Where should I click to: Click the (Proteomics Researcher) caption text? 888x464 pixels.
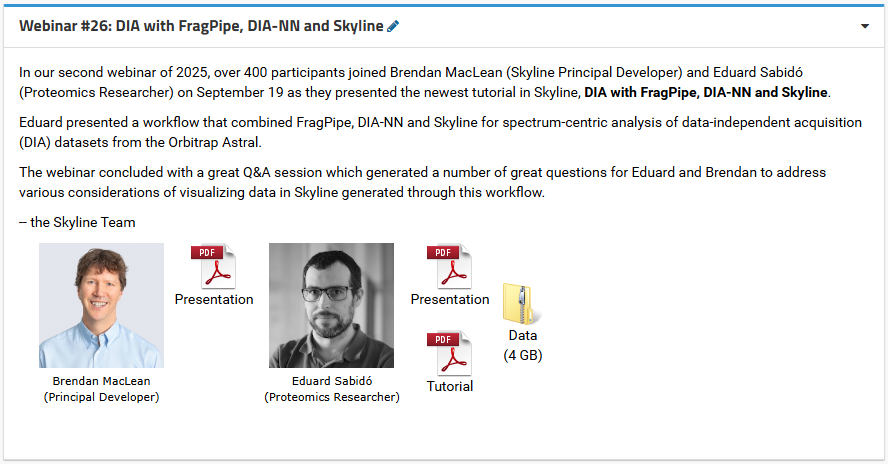click(331, 397)
